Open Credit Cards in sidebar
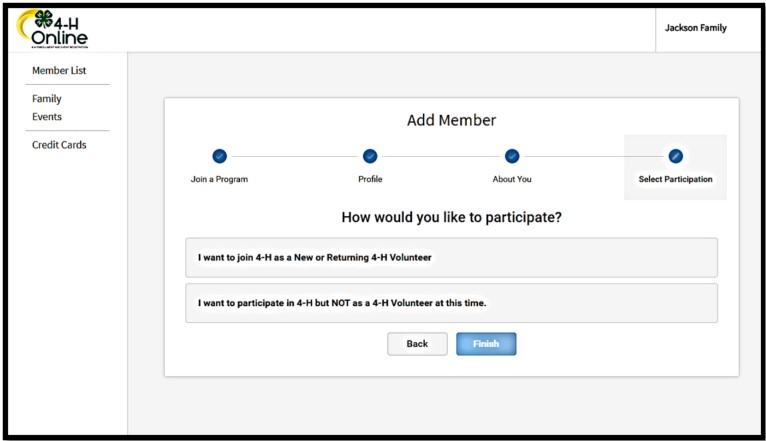 (59, 145)
